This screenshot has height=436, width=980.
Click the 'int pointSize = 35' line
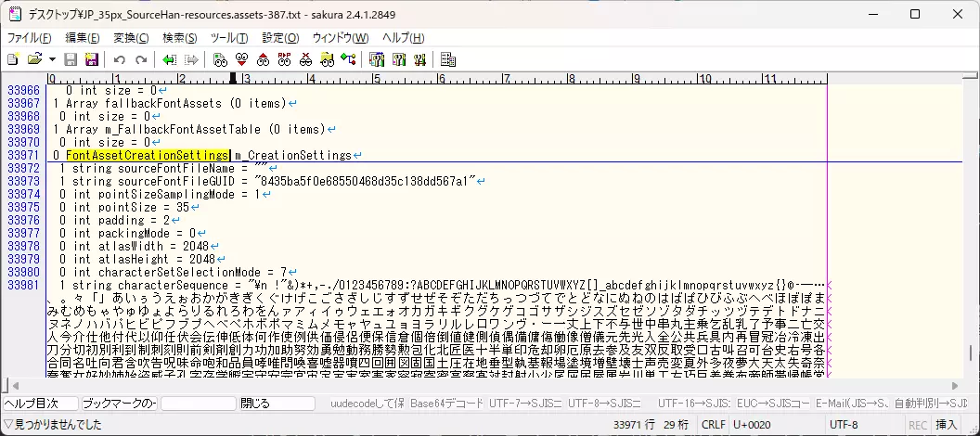[124, 208]
